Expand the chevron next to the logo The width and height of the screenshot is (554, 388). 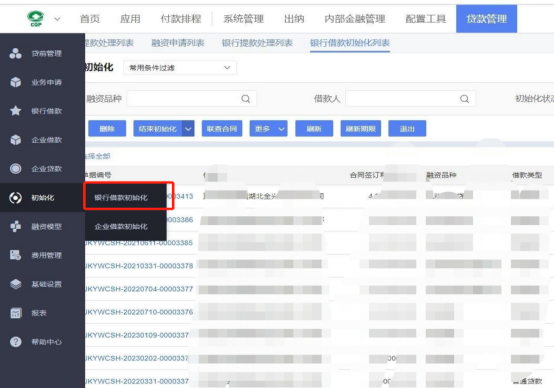(57, 19)
